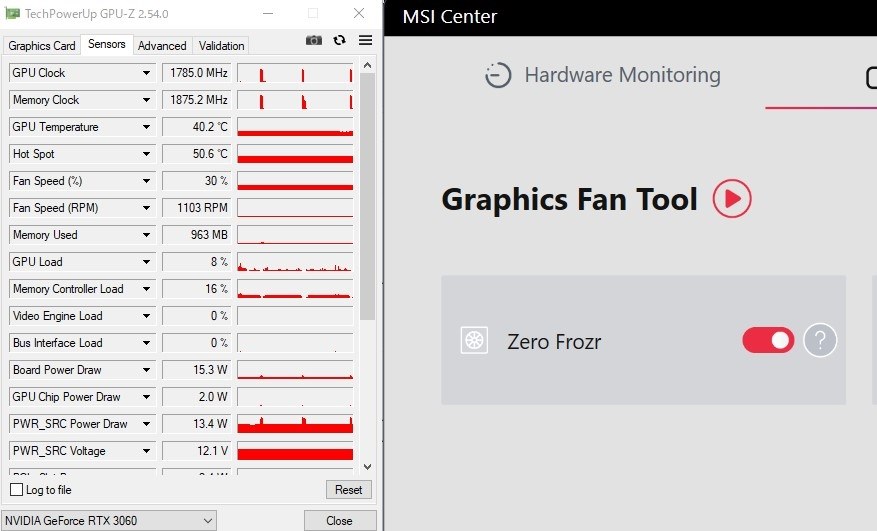Click the GPU Chip Power Draw 2.0 W value
The width and height of the screenshot is (877, 531).
pyautogui.click(x=196, y=397)
